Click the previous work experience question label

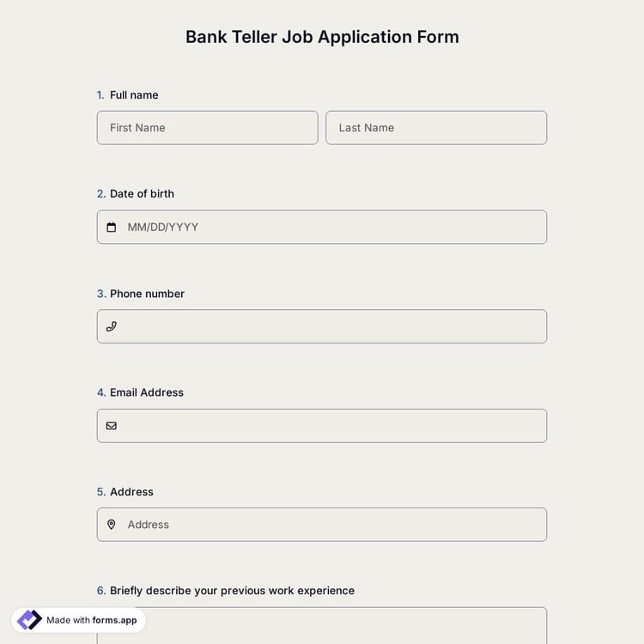(x=232, y=591)
